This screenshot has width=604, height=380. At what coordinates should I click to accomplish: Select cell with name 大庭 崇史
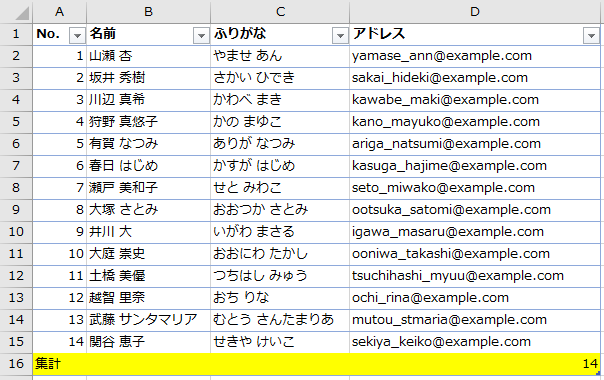[149, 254]
